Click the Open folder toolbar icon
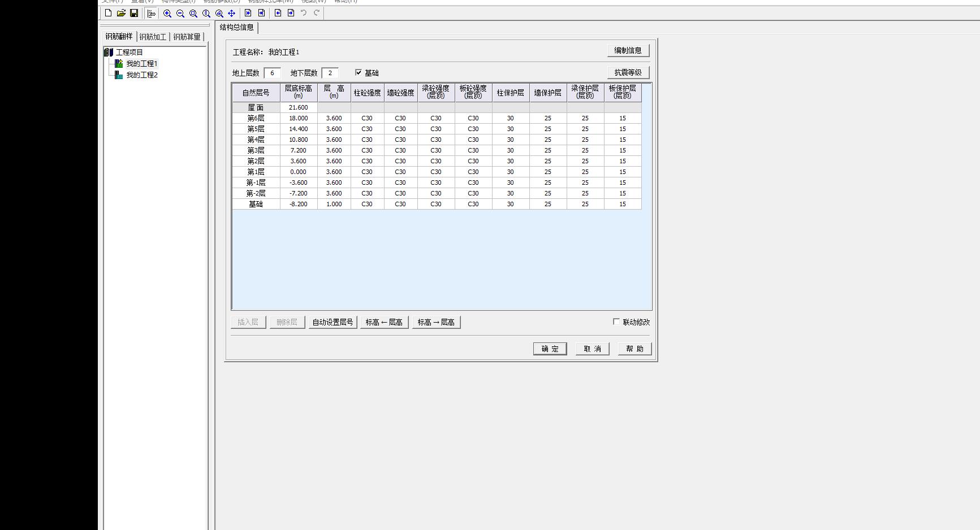The image size is (980, 530). [x=121, y=13]
